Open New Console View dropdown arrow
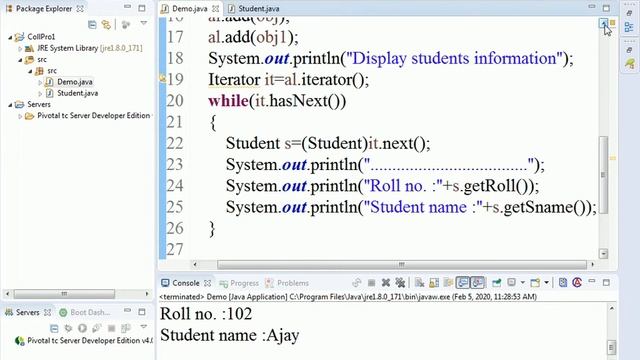Screen dimensions: 640x360 pyautogui.click(x=547, y=282)
